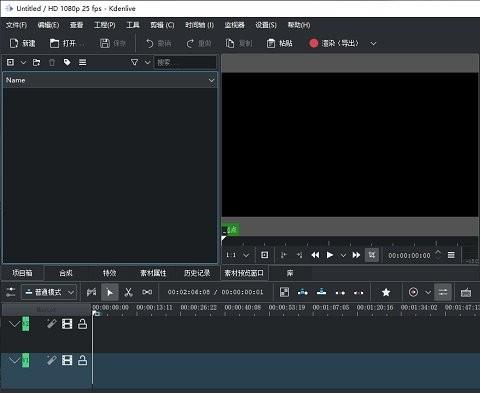Open the 查看 View menu
Image resolution: width=480 pixels, height=393 pixels.
click(76, 25)
